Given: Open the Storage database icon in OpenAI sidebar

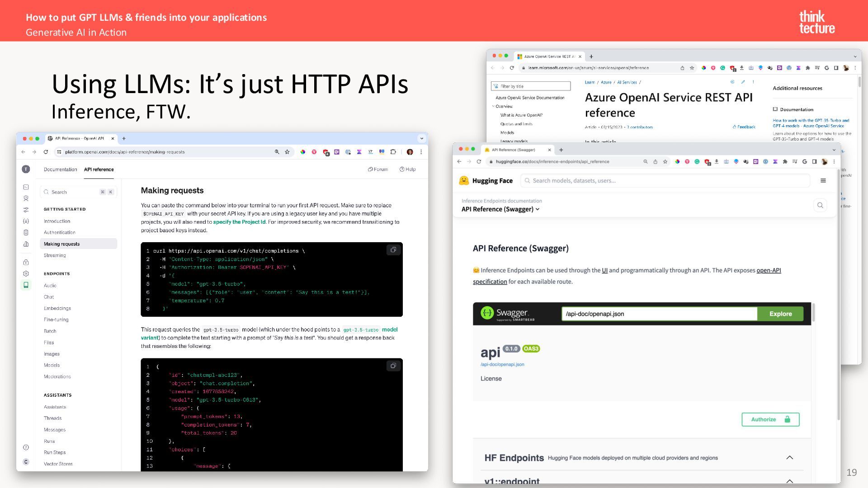Looking at the screenshot, I should point(26,233).
